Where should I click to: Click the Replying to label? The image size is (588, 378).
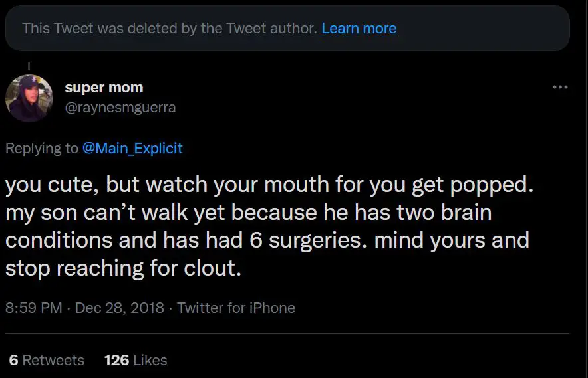click(41, 148)
